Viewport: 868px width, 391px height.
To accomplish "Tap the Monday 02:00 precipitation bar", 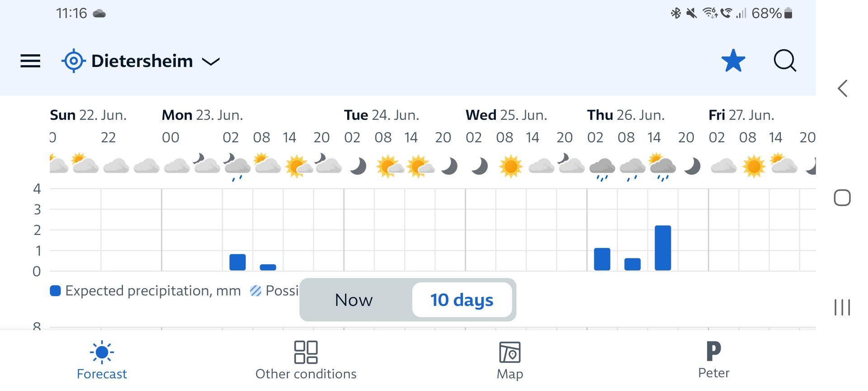I will [x=237, y=262].
